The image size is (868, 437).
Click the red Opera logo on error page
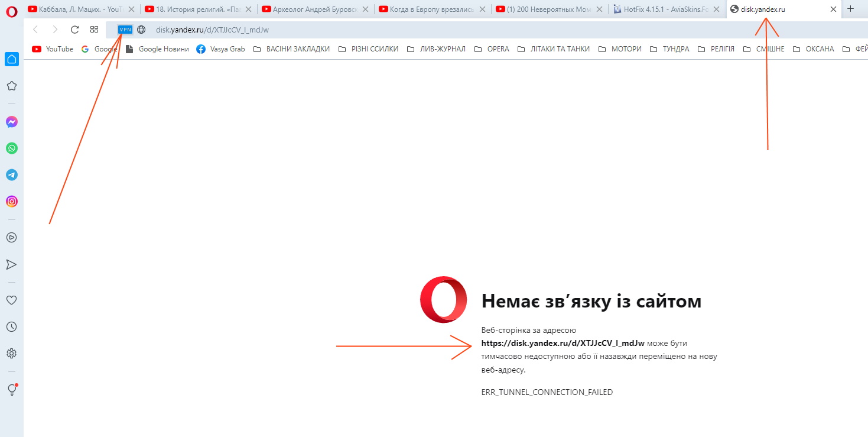444,300
